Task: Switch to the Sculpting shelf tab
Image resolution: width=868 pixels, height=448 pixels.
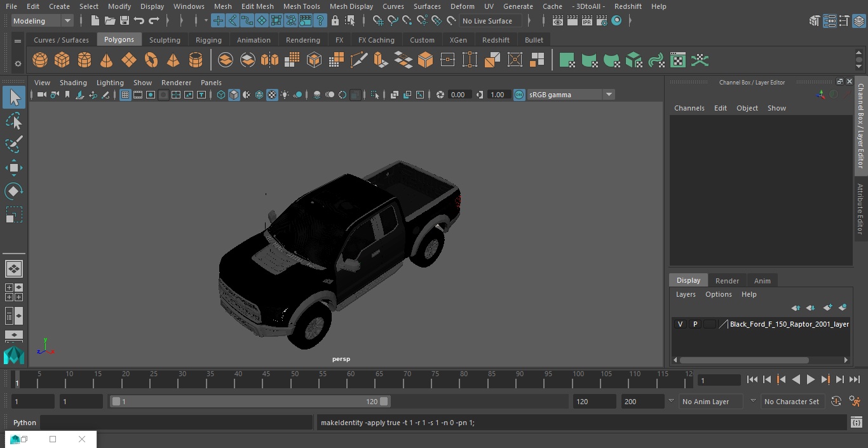Action: (x=165, y=40)
